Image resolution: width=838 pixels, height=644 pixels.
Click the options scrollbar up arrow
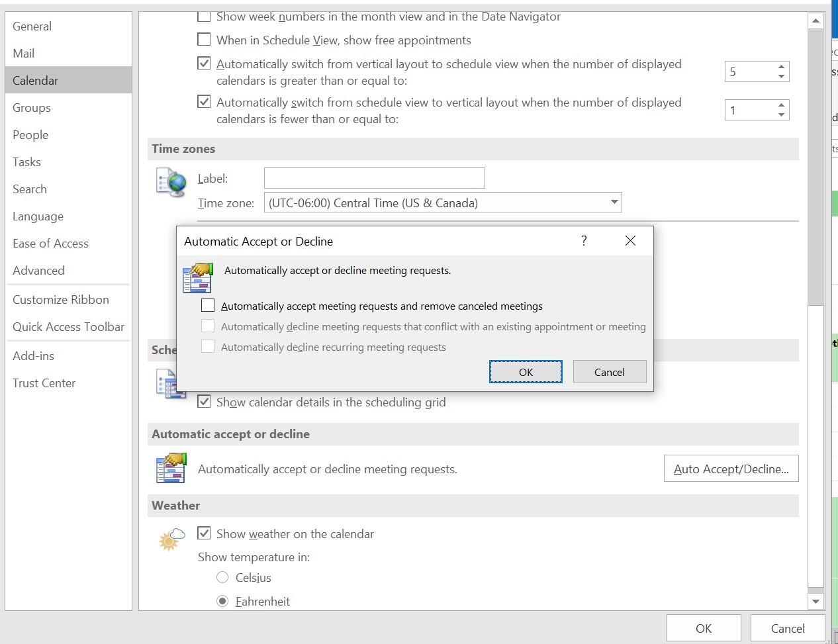(815, 21)
